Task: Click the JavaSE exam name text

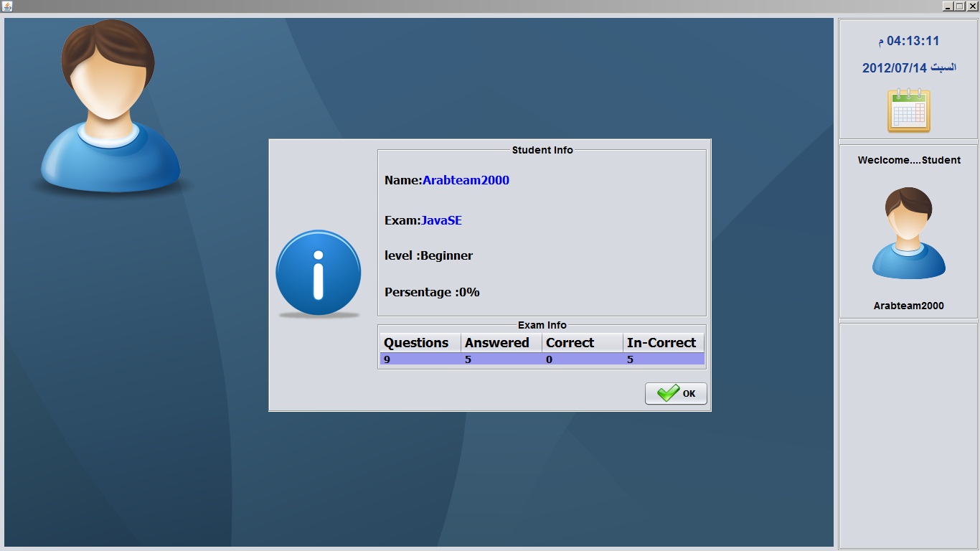Action: [x=441, y=220]
